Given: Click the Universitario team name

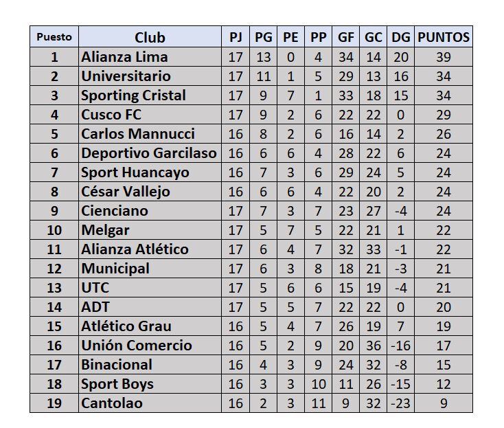Looking at the screenshot, I should click(126, 76).
